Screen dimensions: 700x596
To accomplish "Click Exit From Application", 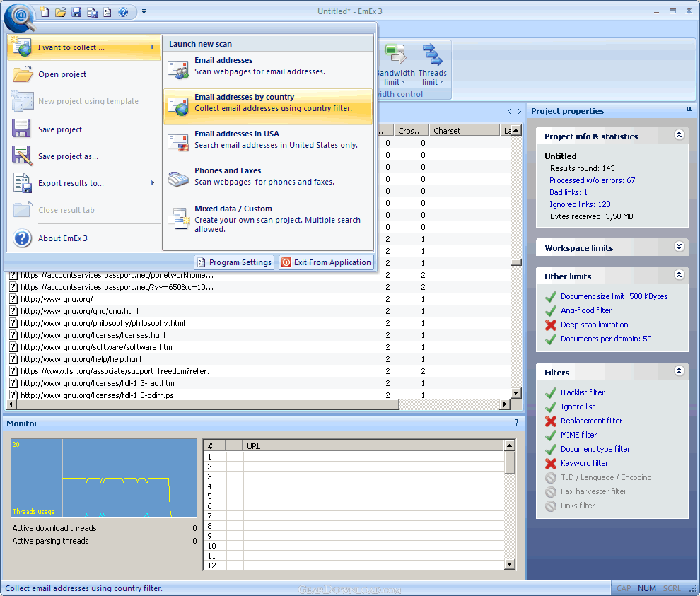I will click(x=327, y=262).
